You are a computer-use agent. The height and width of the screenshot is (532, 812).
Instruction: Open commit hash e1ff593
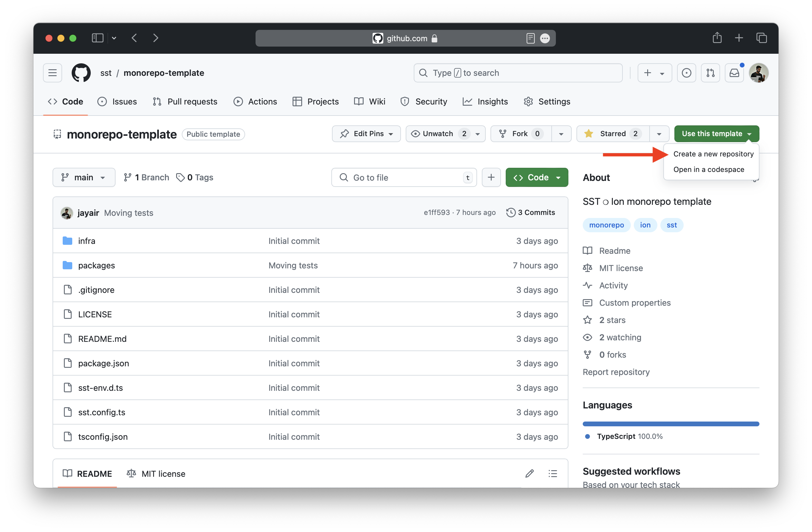point(437,213)
